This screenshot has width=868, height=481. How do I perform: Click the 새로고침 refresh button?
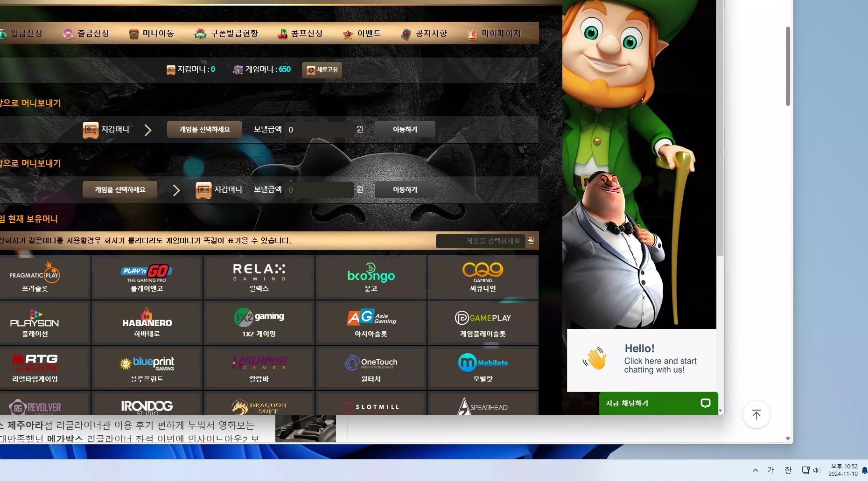[x=322, y=70]
